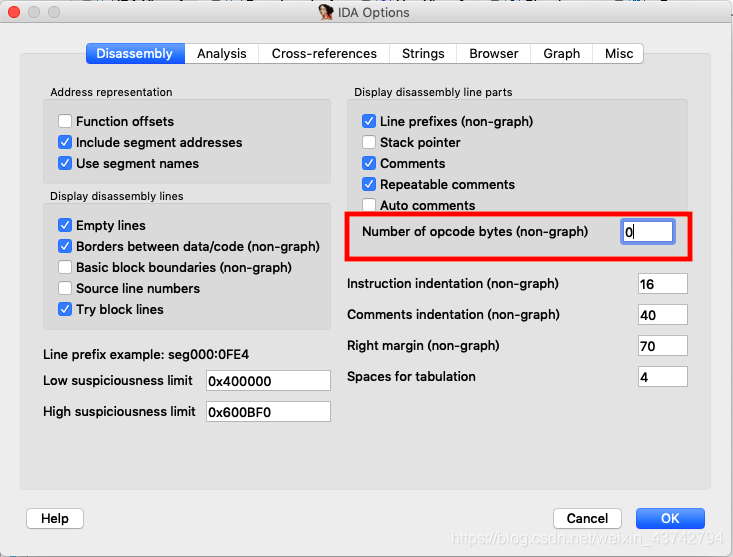Screen dimensions: 733x557
Task: Switch to the Strings tab
Action: click(423, 54)
